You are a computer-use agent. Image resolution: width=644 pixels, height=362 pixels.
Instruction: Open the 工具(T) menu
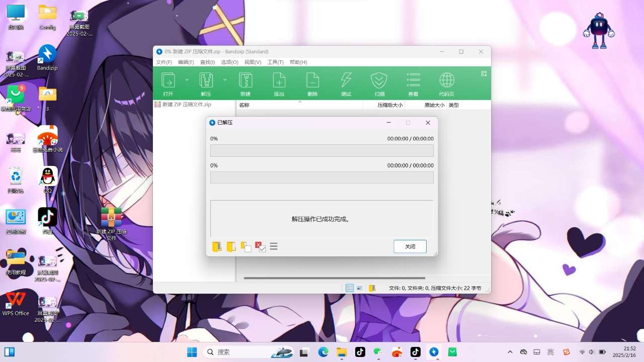pyautogui.click(x=275, y=62)
